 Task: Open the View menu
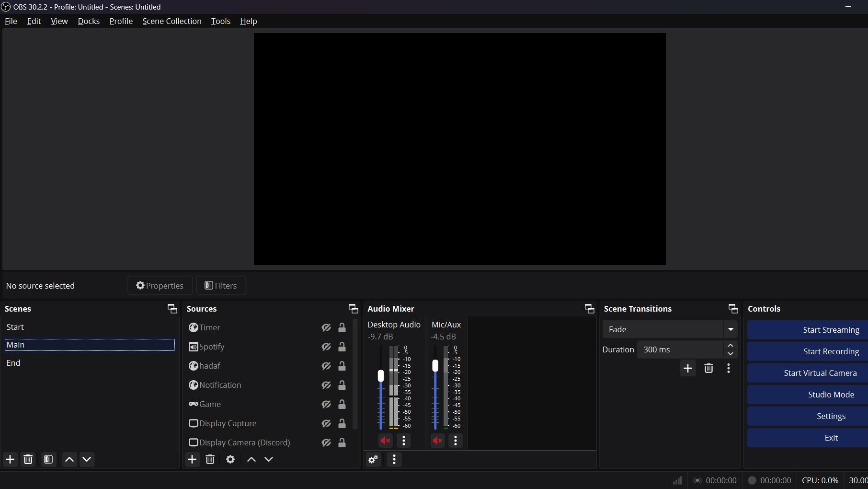pos(59,21)
